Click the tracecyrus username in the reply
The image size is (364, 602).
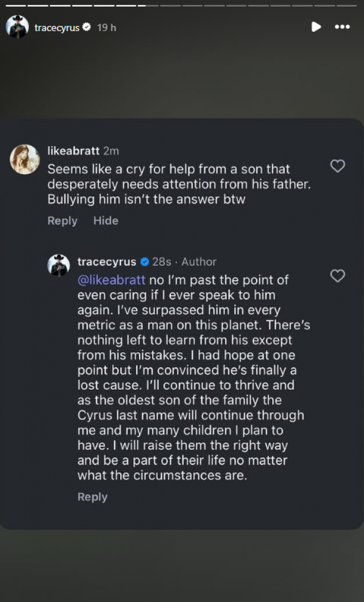click(x=107, y=262)
